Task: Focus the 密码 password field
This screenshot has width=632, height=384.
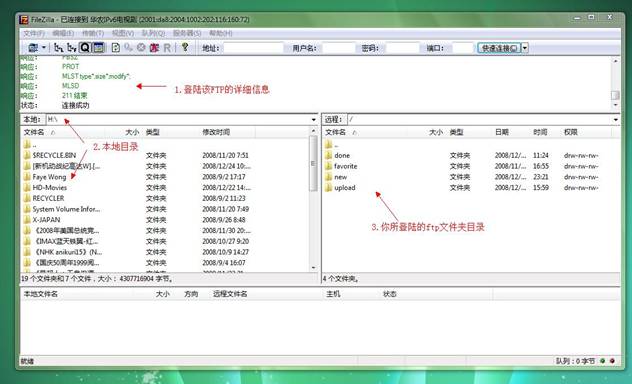Action: 402,48
